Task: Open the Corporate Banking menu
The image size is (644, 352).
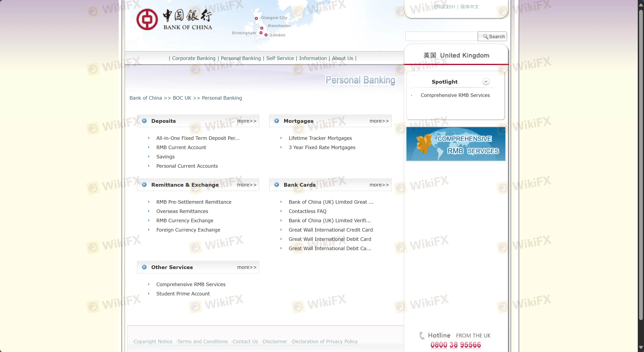Action: pyautogui.click(x=193, y=58)
